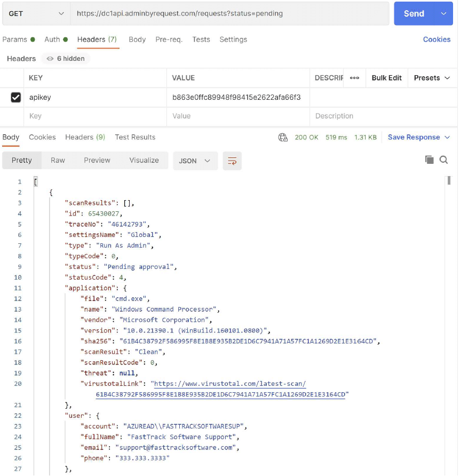
Task: Open the Save Response dropdown
Action: point(419,137)
